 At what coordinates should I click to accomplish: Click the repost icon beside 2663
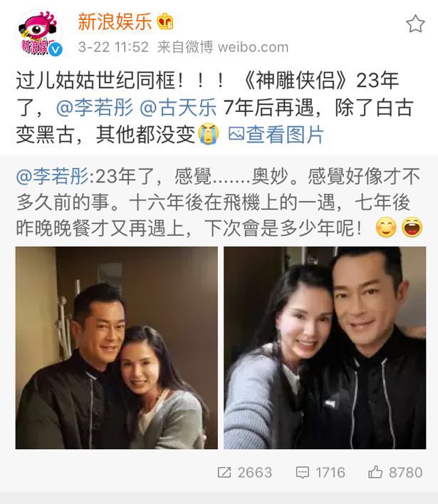point(224,472)
